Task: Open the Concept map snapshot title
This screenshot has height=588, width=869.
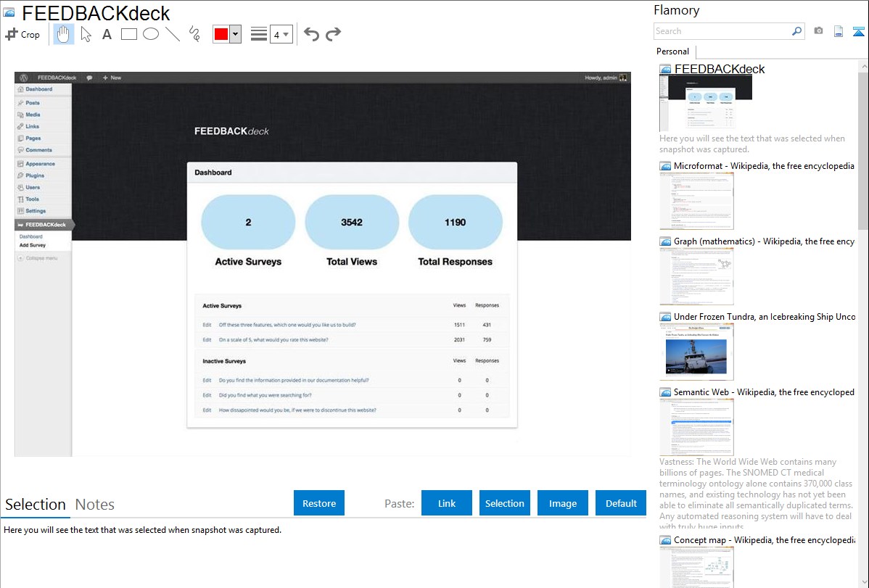Action: coord(764,539)
